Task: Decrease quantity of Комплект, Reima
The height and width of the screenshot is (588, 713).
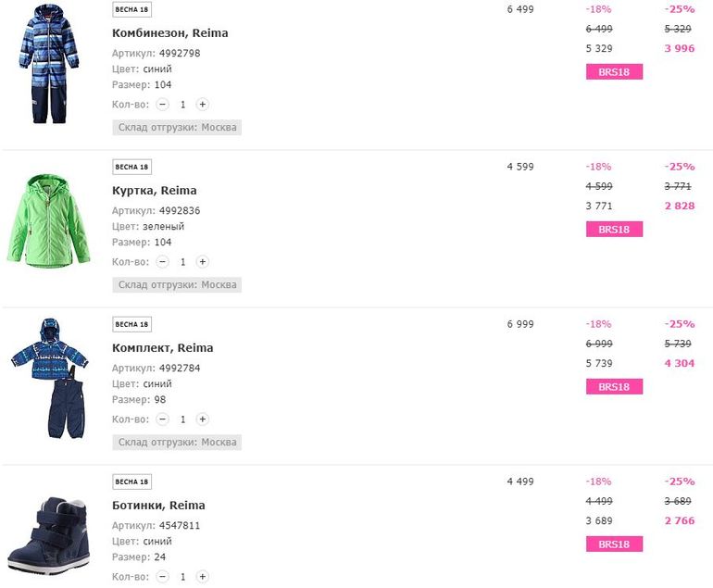Action: (163, 419)
